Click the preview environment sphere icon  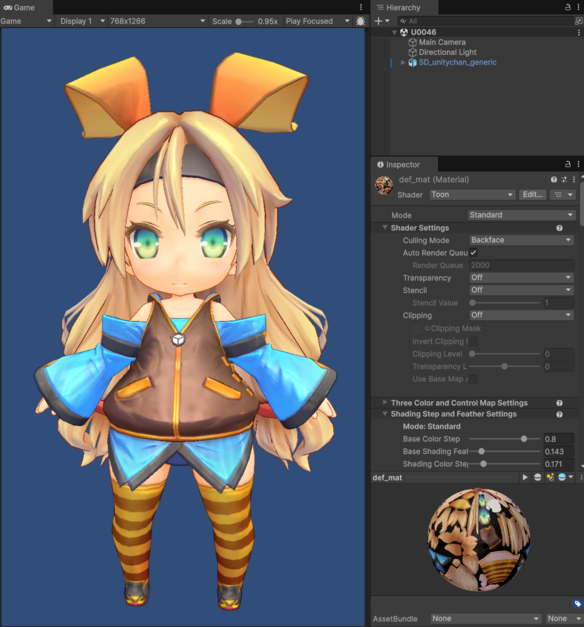(x=562, y=477)
